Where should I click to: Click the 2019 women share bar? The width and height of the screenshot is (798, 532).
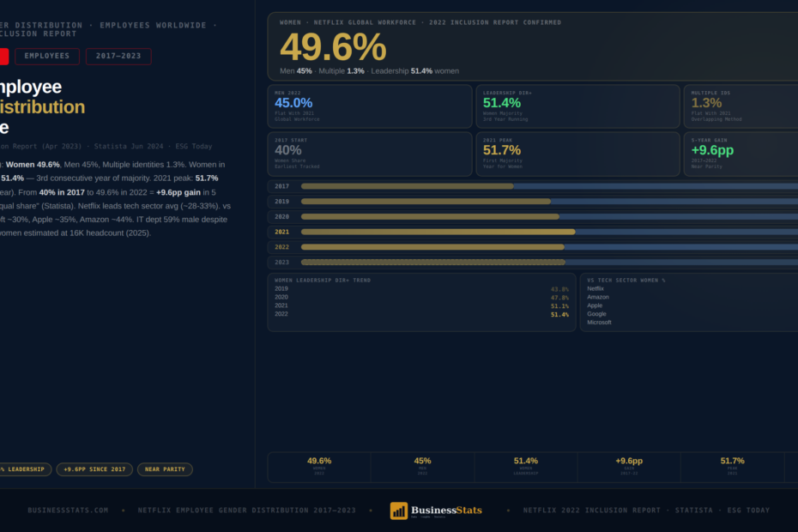pyautogui.click(x=426, y=202)
